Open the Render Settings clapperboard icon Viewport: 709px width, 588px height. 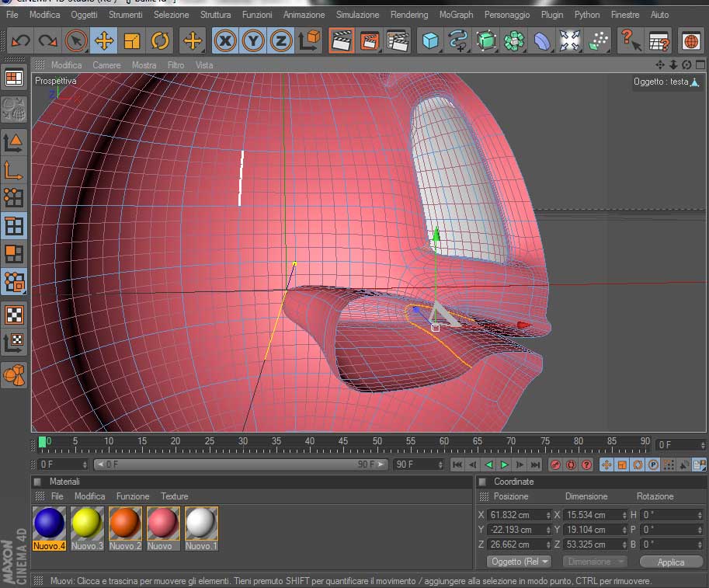[x=397, y=41]
